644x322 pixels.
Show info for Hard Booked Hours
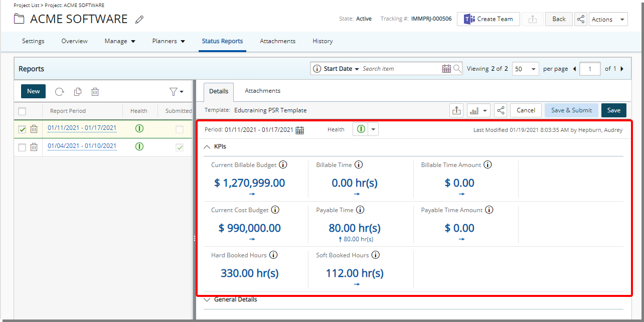pos(273,255)
